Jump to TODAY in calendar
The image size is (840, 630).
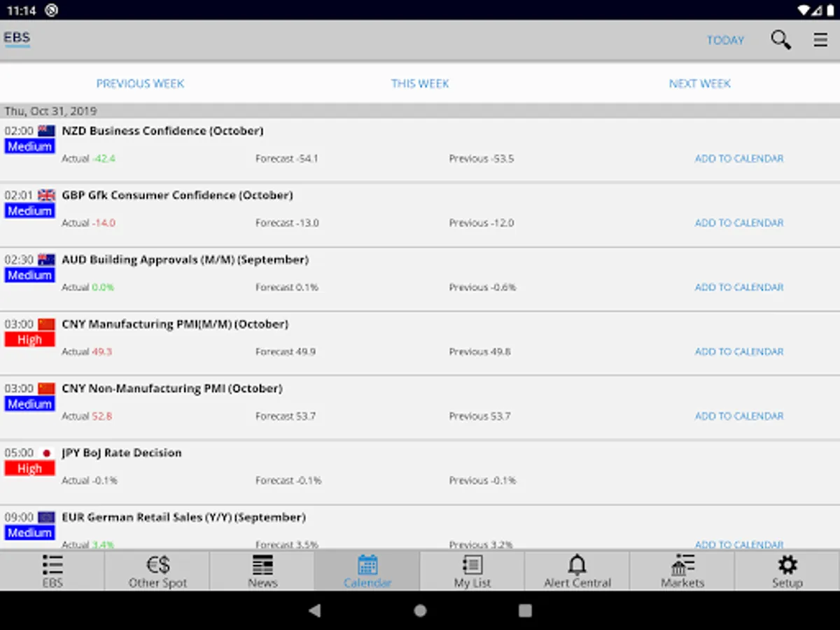pyautogui.click(x=725, y=40)
